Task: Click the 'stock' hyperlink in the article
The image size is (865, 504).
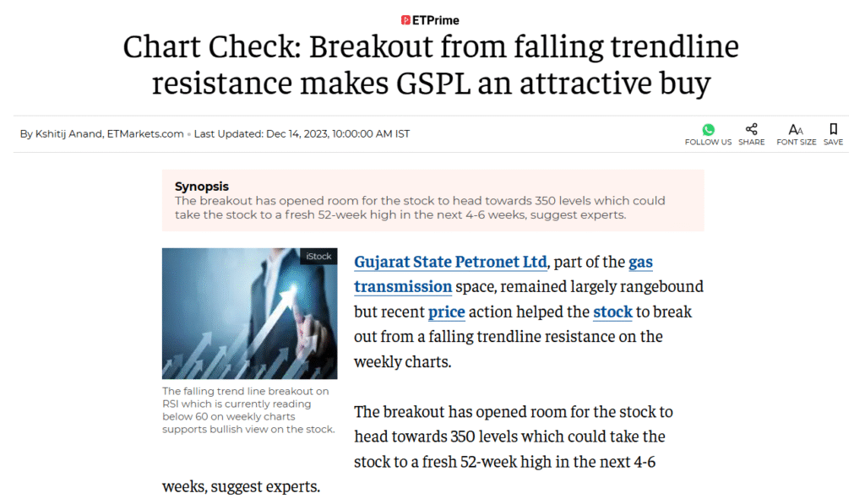Action: pyautogui.click(x=612, y=312)
